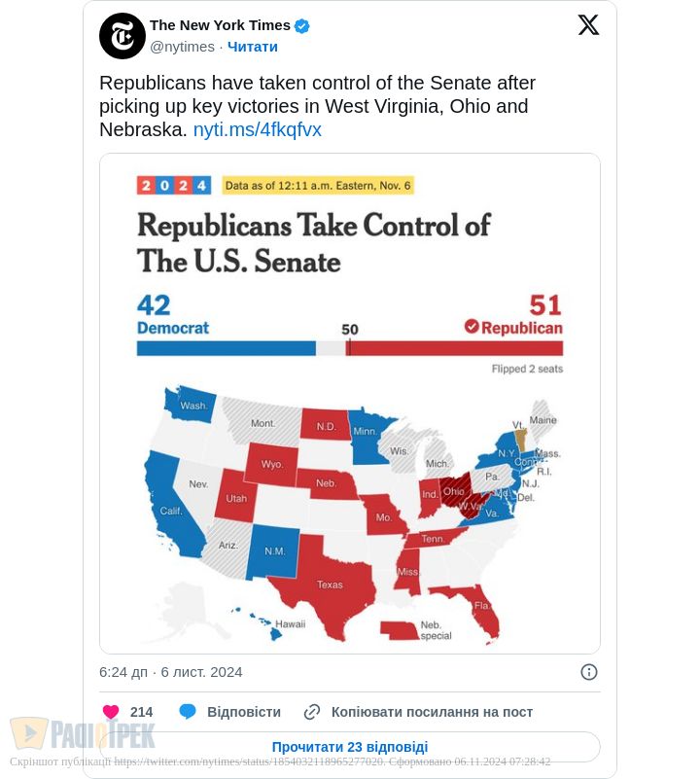Open The New York Times profile name

pos(220,25)
